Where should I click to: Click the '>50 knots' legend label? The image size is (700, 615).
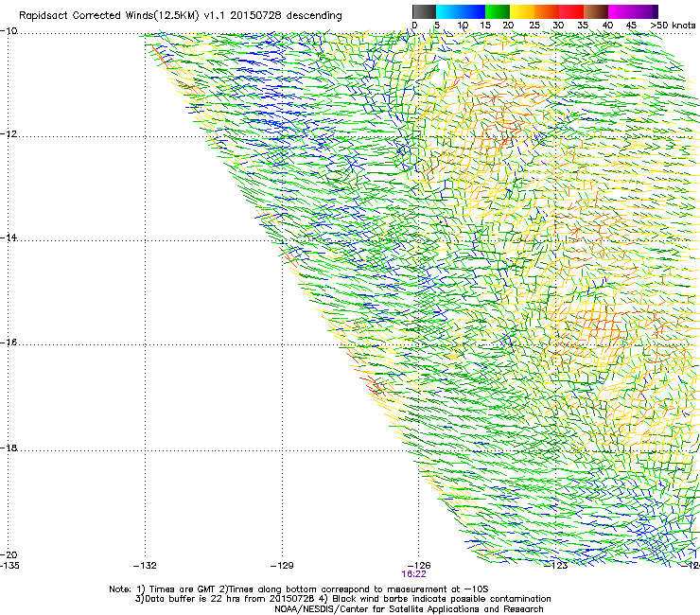click(673, 26)
